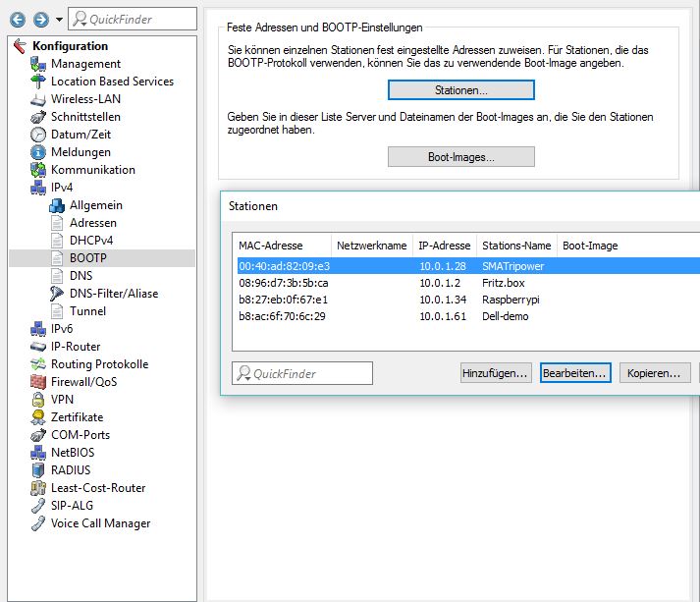Sort by Stations-Name column header
The image size is (700, 602).
(x=516, y=246)
